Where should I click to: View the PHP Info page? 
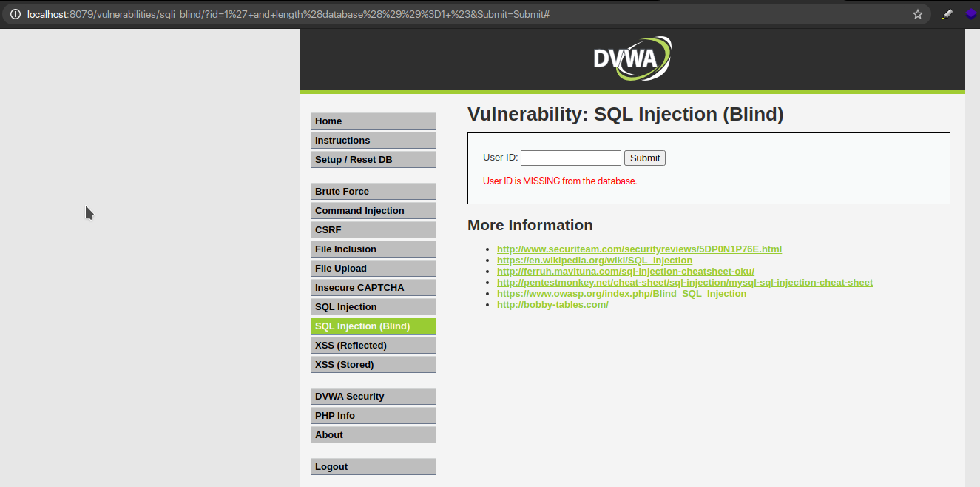pos(374,416)
